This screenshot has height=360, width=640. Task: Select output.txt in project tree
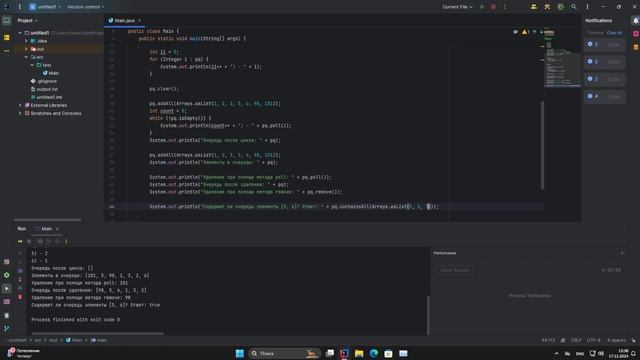44,89
